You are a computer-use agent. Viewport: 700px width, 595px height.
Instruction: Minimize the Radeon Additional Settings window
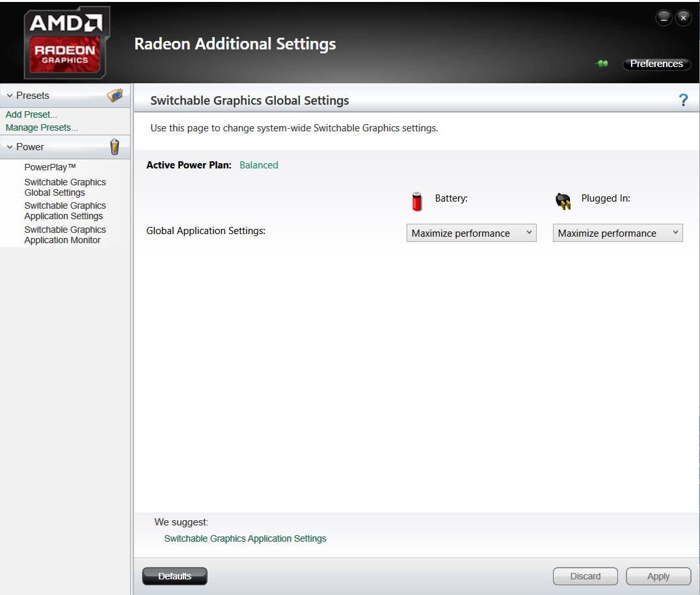coord(664,18)
